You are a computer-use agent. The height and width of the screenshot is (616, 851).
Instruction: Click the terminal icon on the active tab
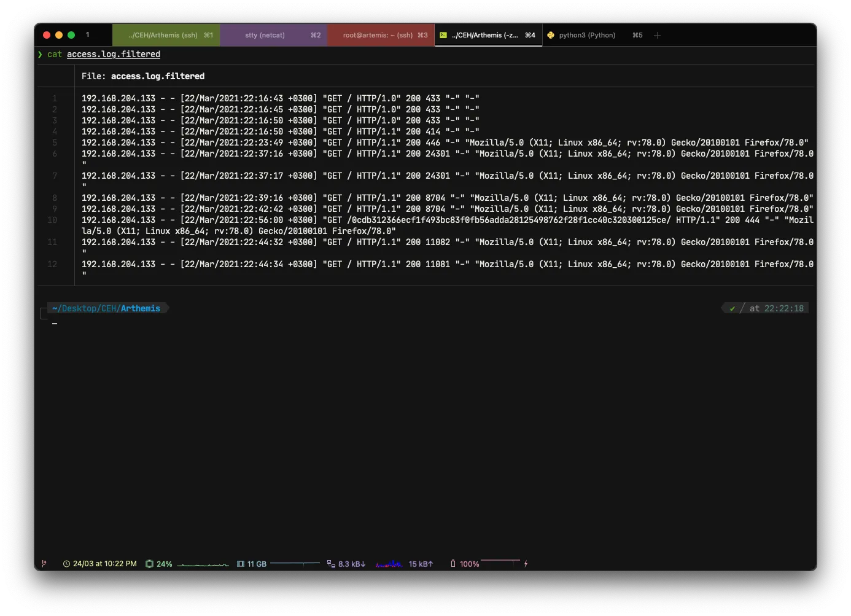tap(443, 36)
